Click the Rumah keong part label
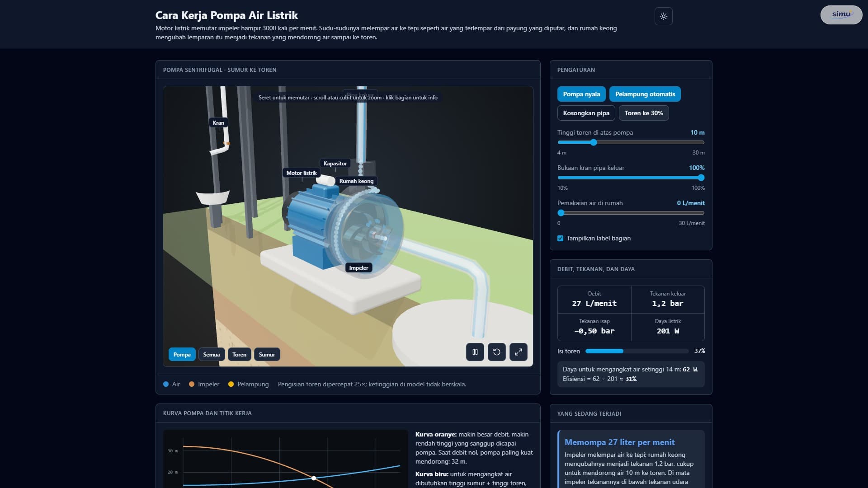 click(356, 181)
